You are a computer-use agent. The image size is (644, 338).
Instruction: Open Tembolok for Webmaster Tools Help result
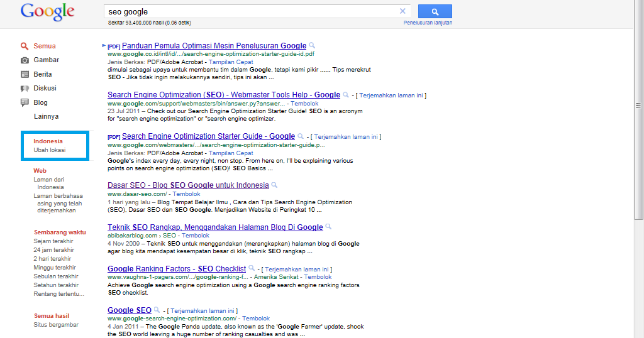pos(304,104)
